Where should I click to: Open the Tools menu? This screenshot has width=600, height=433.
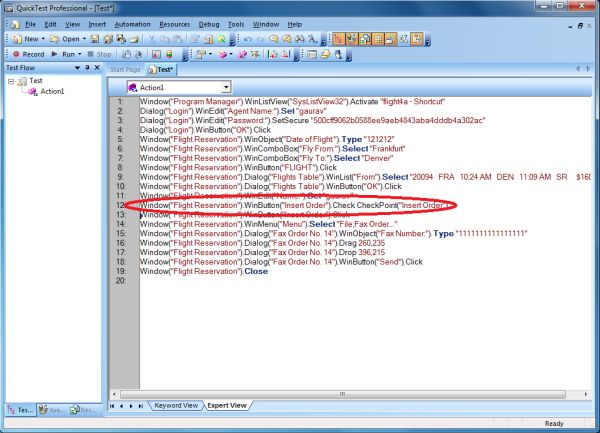pyautogui.click(x=236, y=24)
